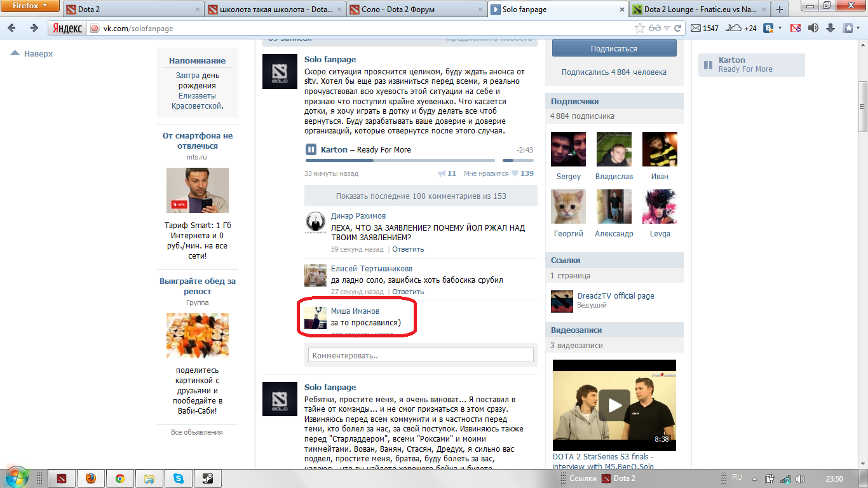This screenshot has height=488, width=868.
Task: Play the StarSeries S3 finals interview video
Action: [614, 405]
